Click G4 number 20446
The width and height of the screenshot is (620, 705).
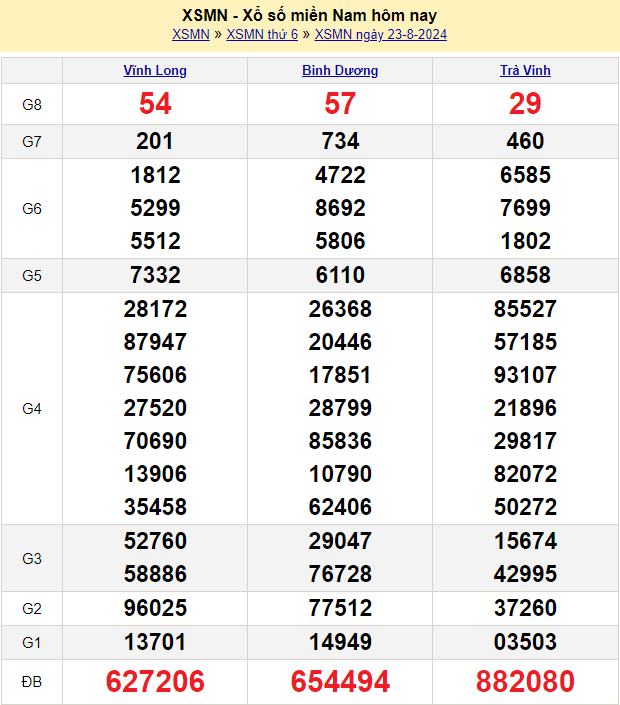pos(340,342)
